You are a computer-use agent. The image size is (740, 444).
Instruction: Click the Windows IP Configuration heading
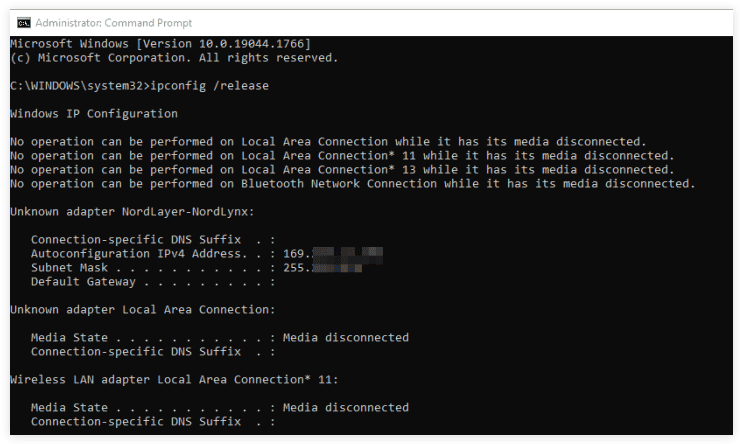tap(94, 114)
